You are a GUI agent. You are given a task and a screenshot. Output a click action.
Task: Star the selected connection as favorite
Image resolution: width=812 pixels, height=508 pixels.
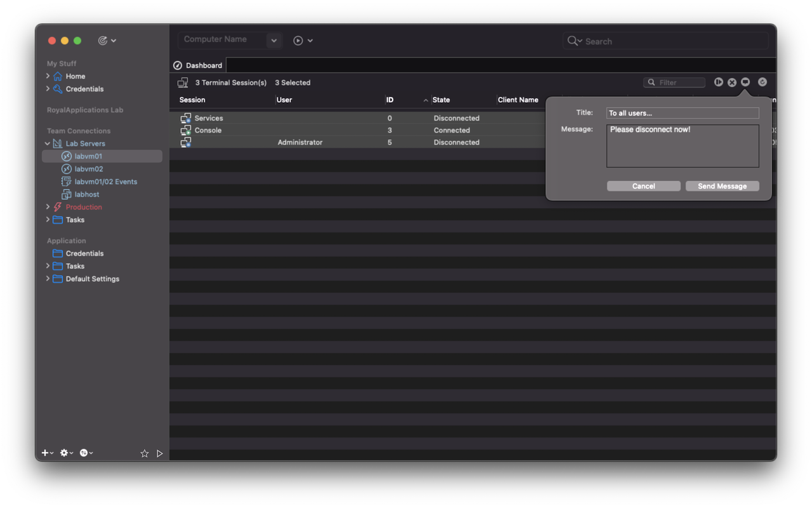click(x=145, y=453)
